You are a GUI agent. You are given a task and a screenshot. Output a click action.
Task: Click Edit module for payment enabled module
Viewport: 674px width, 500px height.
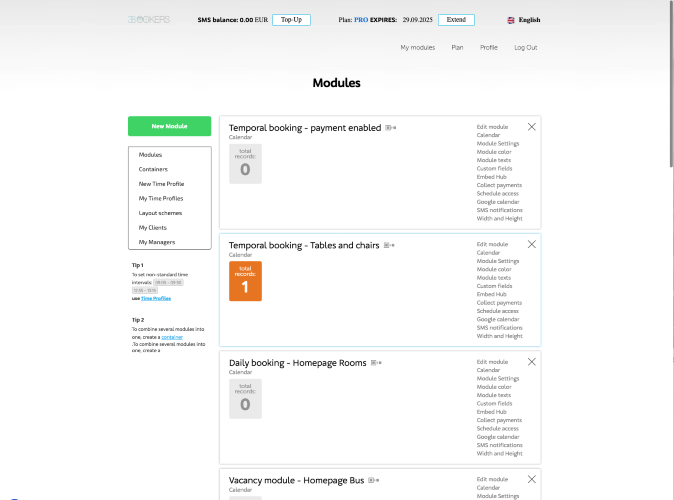pyautogui.click(x=492, y=127)
